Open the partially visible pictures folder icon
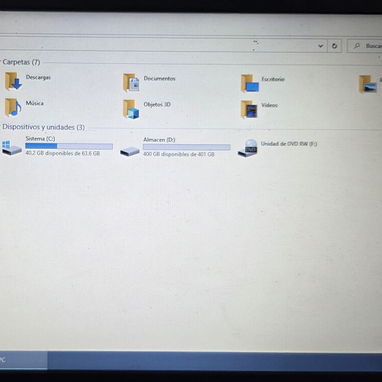Image resolution: width=382 pixels, height=382 pixels. (x=368, y=84)
